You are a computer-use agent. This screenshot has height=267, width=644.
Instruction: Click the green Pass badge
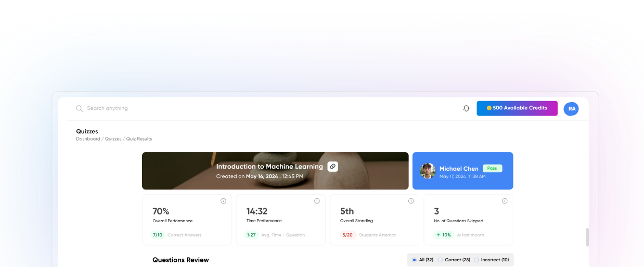pyautogui.click(x=492, y=168)
